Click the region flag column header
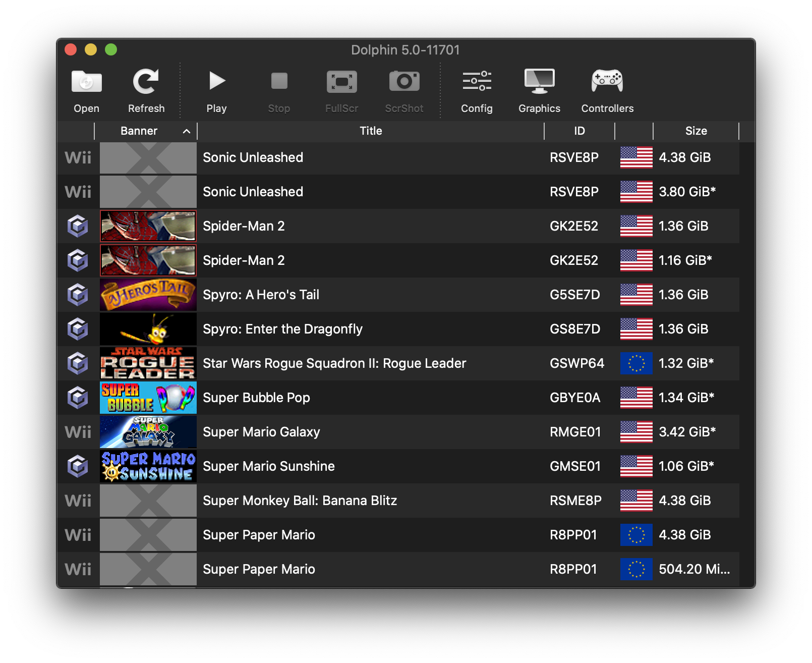The image size is (812, 663). coord(634,131)
